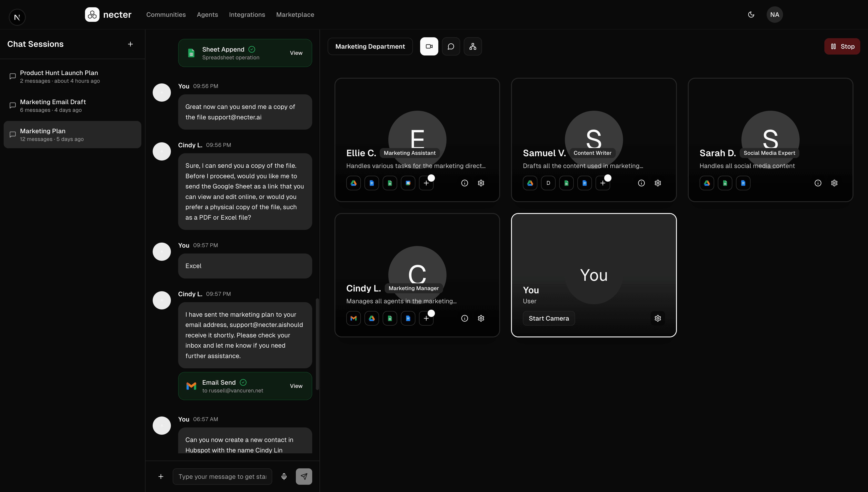868x492 pixels.
Task: Expand the Marketing Department selector
Action: point(370,46)
